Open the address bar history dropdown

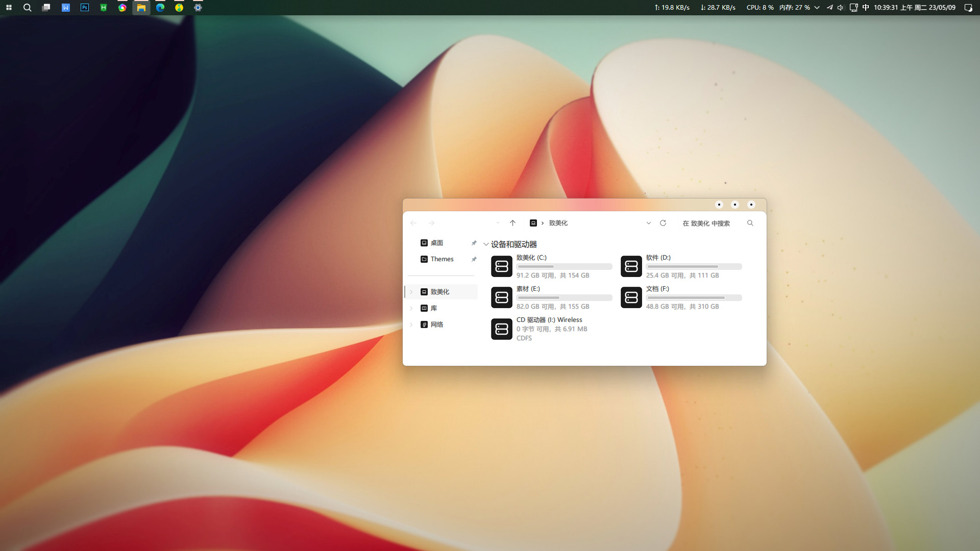[x=648, y=223]
